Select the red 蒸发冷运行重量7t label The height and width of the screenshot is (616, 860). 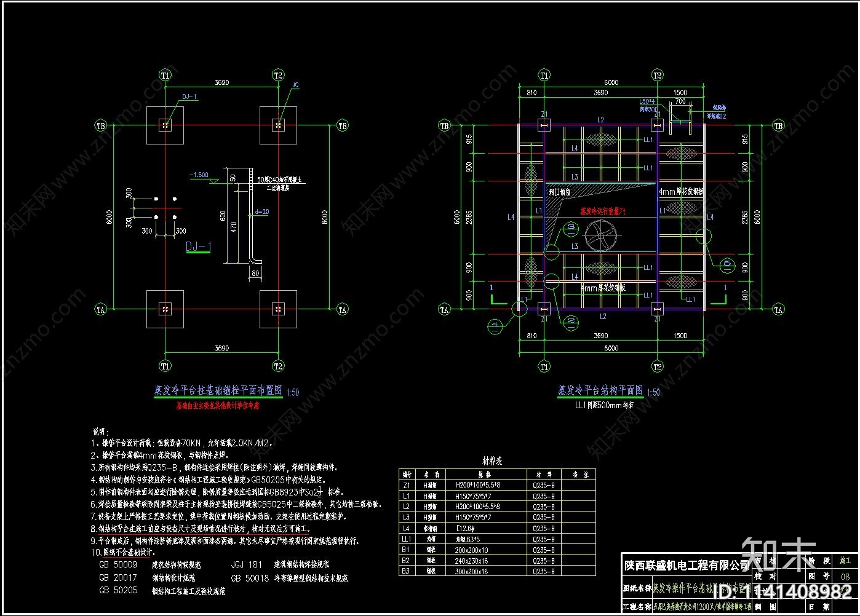(603, 210)
